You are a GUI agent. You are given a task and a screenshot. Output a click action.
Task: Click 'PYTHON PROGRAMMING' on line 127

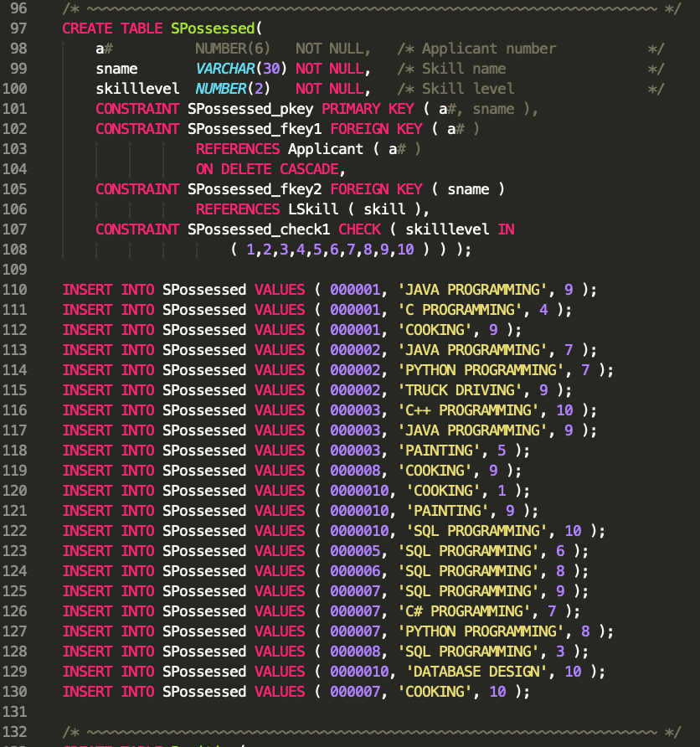(481, 631)
